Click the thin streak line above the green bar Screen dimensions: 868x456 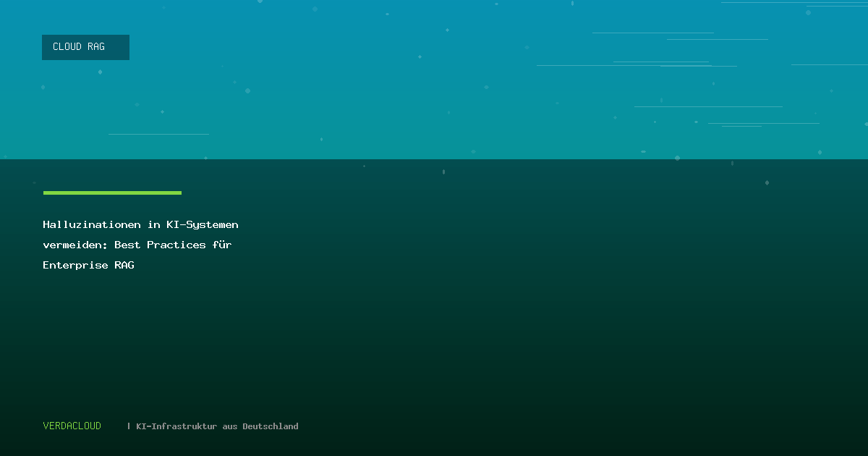[158, 134]
